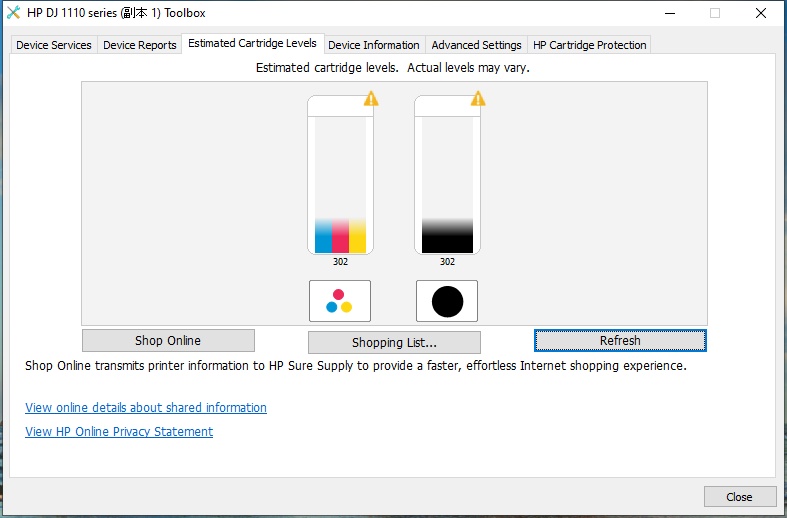Select the tri-color cartridge dots icon
This screenshot has height=518, width=787.
(x=340, y=301)
